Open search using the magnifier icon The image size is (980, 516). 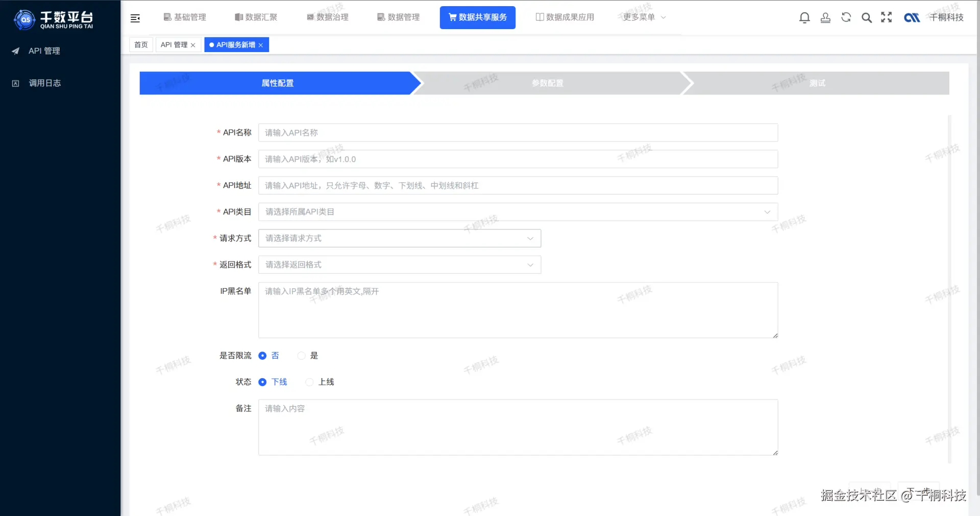pyautogui.click(x=866, y=17)
